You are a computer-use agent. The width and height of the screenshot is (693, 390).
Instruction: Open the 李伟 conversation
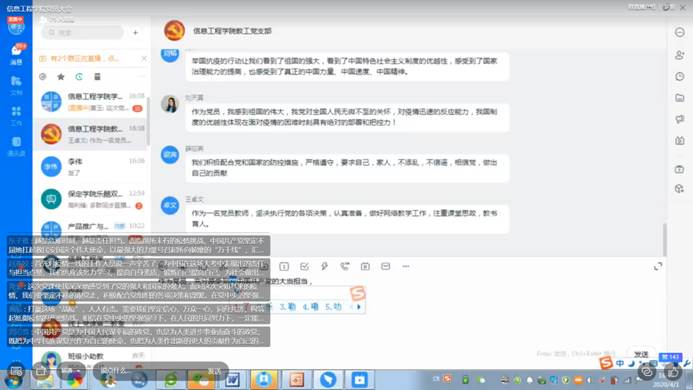[92, 167]
